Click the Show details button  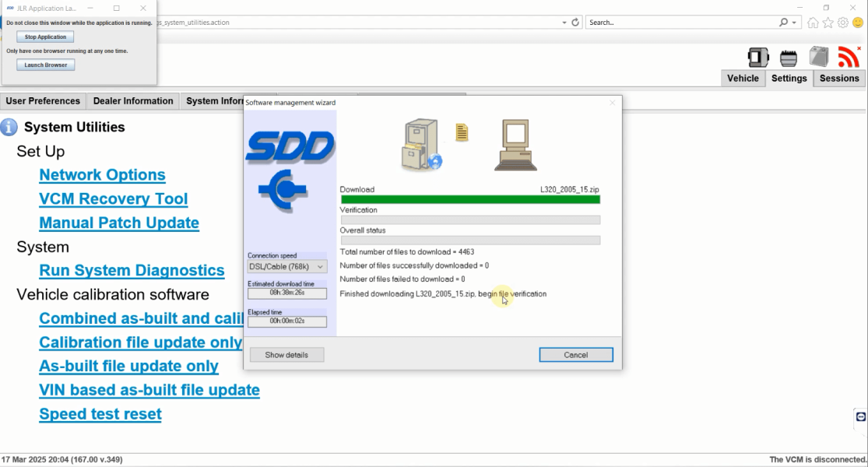[x=286, y=354]
